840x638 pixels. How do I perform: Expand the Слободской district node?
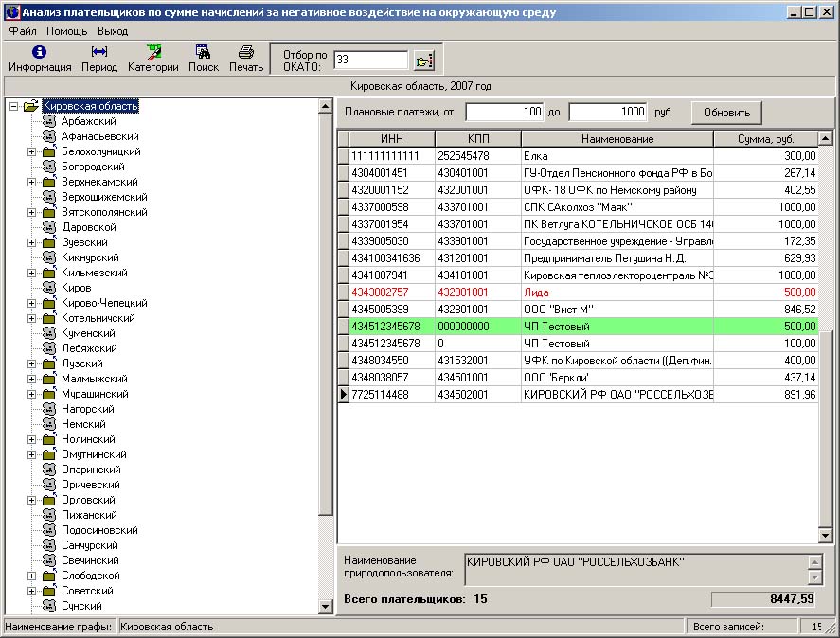point(31,576)
